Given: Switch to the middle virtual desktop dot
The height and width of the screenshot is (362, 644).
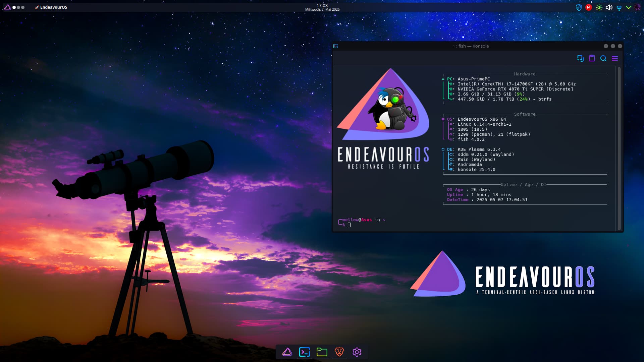Looking at the screenshot, I should pyautogui.click(x=18, y=7).
